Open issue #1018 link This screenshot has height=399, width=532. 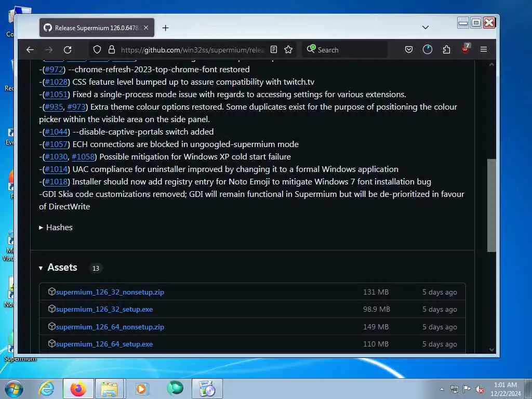(56, 182)
